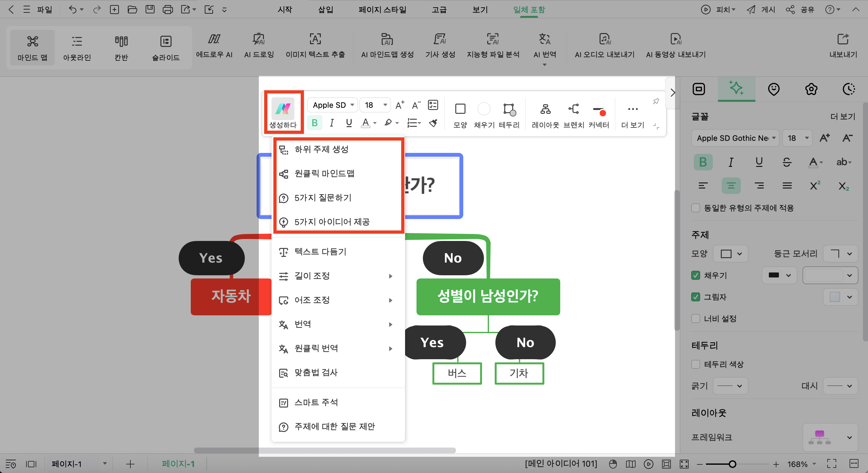The height and width of the screenshot is (473, 868).
Task: Open the 시작 ribbon tab
Action: (x=285, y=10)
